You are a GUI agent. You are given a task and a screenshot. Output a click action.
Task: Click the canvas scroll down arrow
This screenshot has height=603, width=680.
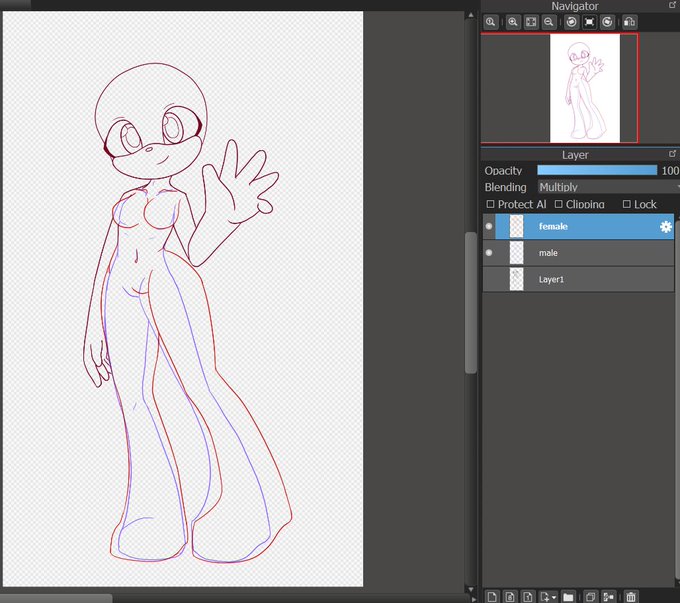point(471,589)
